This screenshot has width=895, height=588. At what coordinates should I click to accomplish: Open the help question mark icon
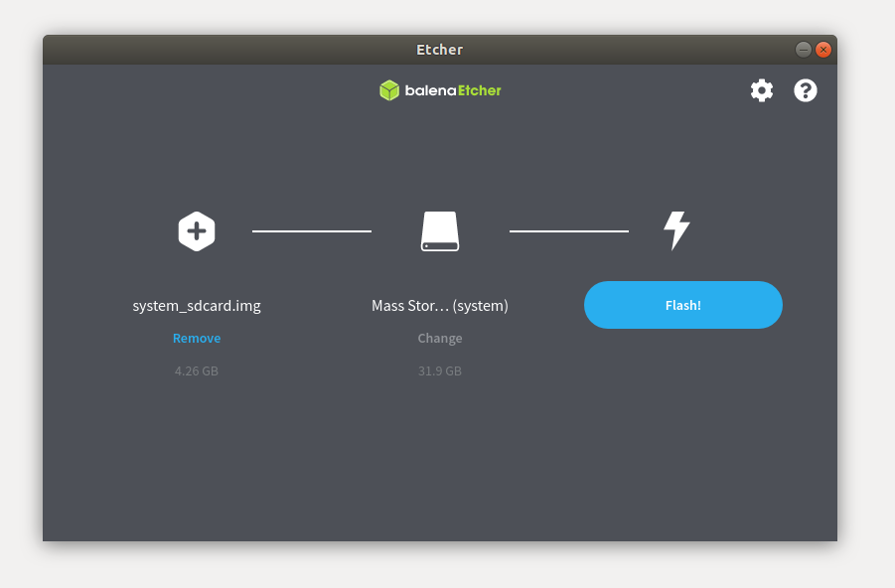coord(805,90)
